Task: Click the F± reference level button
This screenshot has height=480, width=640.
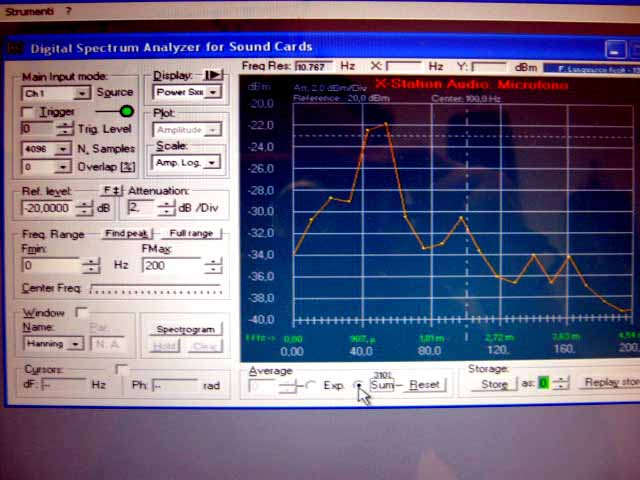Action: pos(112,190)
